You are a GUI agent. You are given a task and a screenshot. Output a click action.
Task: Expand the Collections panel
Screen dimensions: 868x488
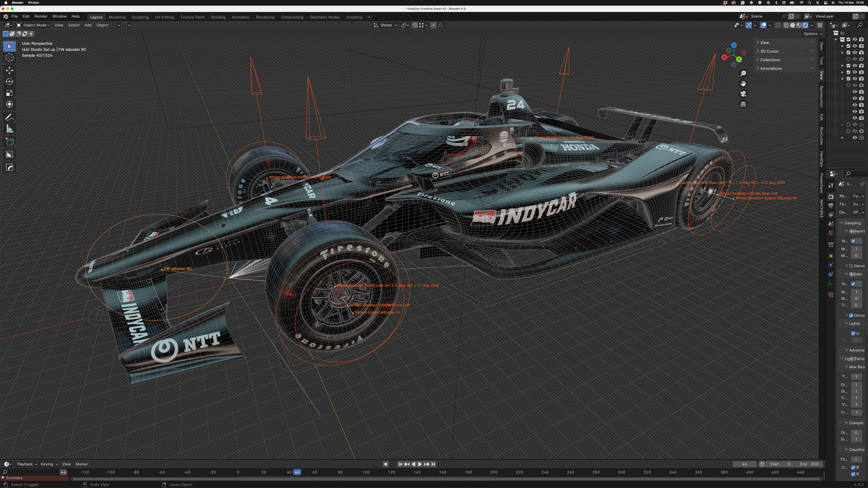[x=786, y=60]
